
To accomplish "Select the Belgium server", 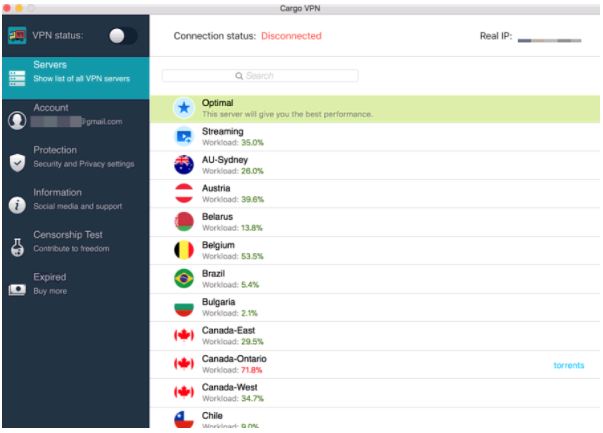I will 375,251.
